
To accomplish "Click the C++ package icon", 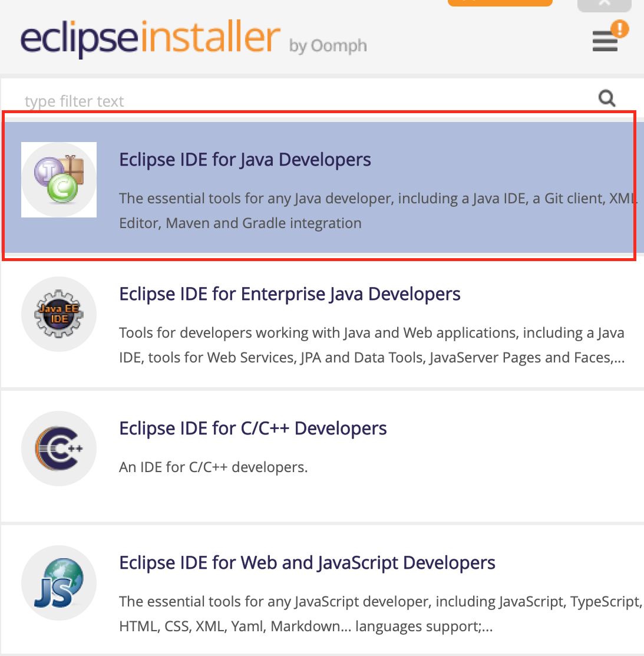I will point(59,449).
